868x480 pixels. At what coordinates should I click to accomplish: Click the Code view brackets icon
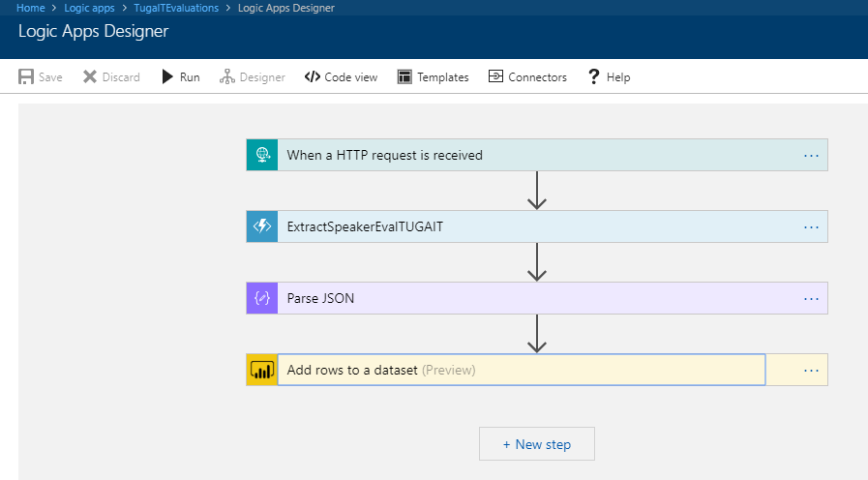point(313,76)
